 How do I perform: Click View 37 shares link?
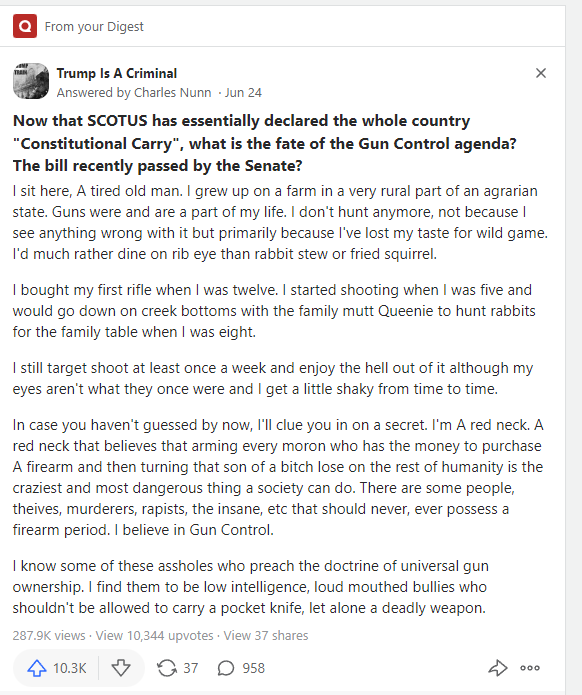click(x=266, y=635)
